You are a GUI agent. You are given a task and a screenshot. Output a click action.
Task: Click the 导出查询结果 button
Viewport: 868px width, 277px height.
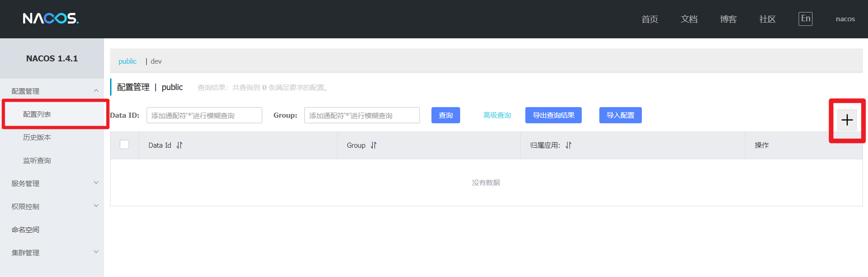[x=553, y=115]
